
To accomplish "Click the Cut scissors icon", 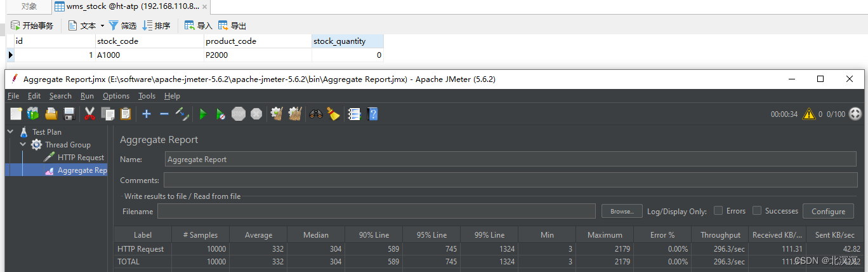I will point(89,114).
